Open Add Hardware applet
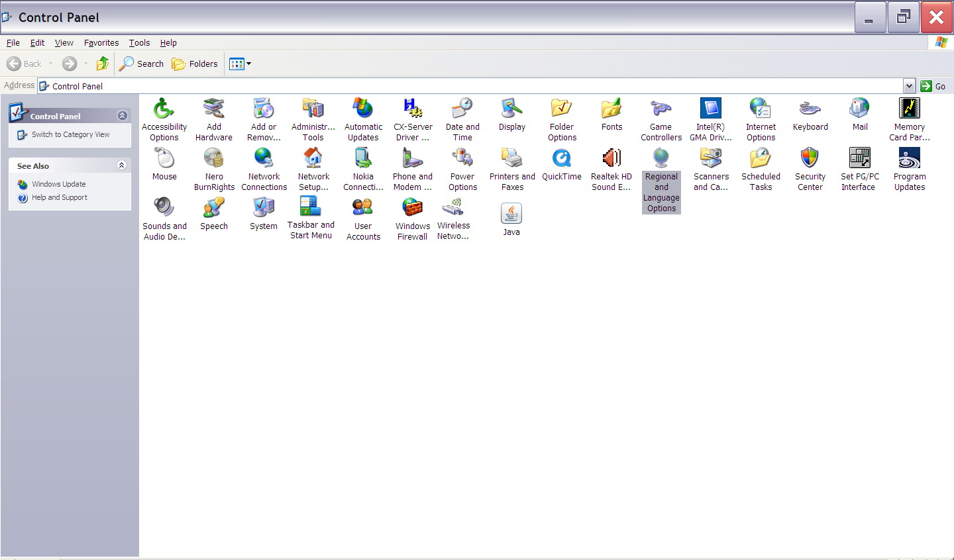The width and height of the screenshot is (954, 560). [x=213, y=109]
